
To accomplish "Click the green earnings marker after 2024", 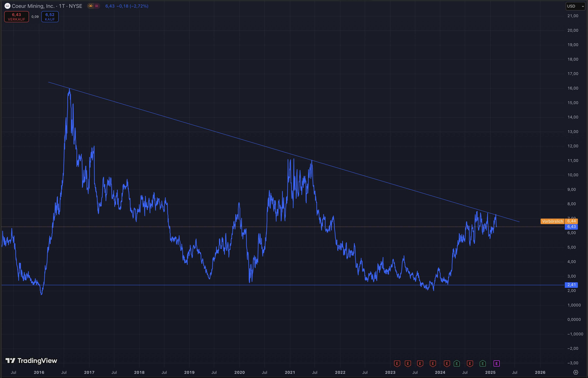I will point(457,363).
